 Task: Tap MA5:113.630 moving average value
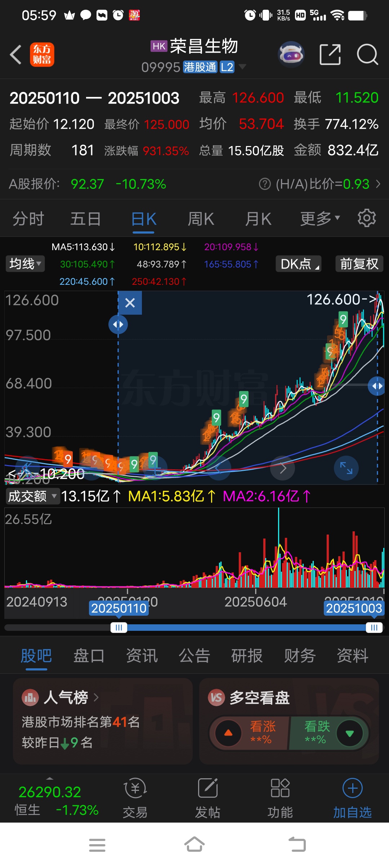(83, 247)
